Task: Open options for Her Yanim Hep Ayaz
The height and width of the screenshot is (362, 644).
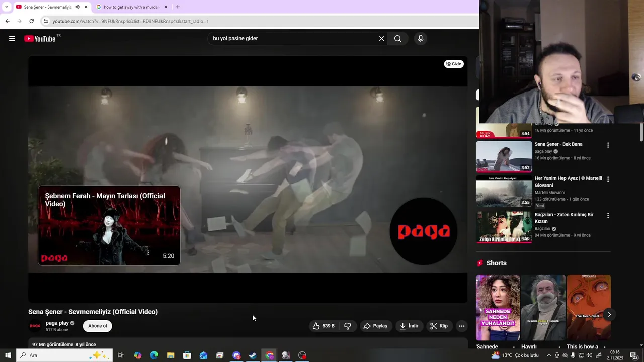Action: click(x=608, y=179)
